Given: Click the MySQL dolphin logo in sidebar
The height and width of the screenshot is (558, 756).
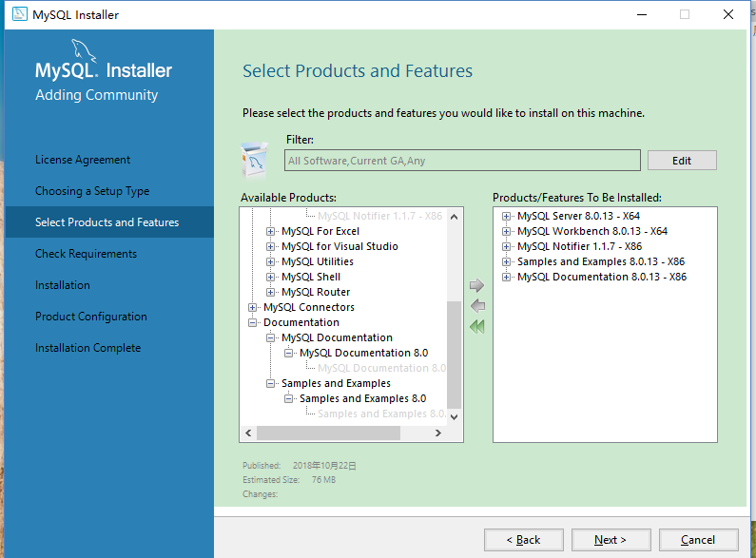Looking at the screenshot, I should click(x=84, y=50).
